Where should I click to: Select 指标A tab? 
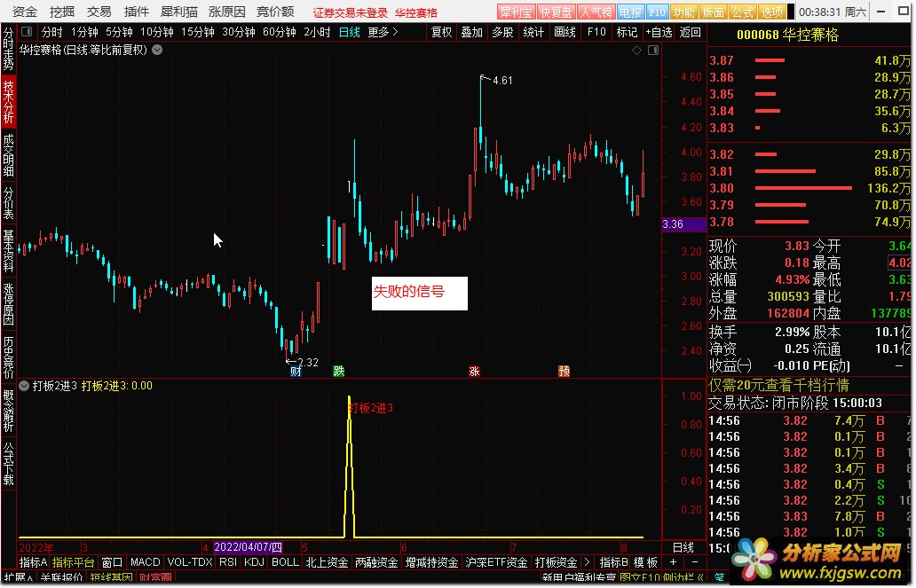point(33,562)
